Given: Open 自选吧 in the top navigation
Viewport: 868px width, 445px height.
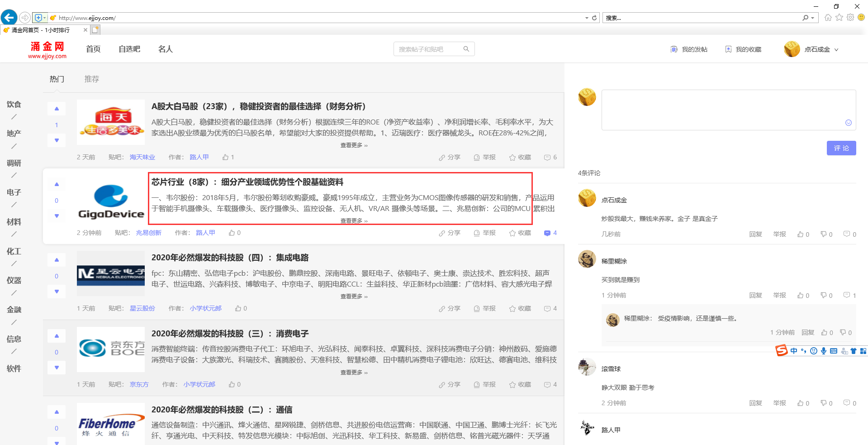Looking at the screenshot, I should tap(129, 49).
